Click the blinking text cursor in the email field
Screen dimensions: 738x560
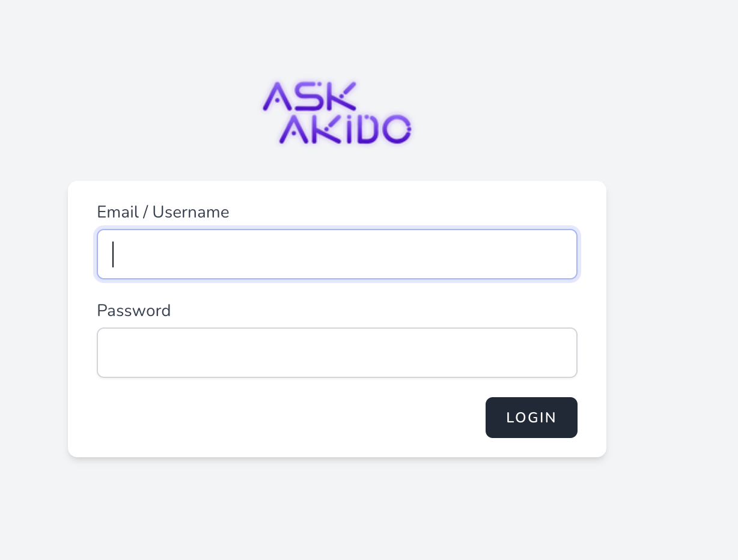pyautogui.click(x=113, y=254)
